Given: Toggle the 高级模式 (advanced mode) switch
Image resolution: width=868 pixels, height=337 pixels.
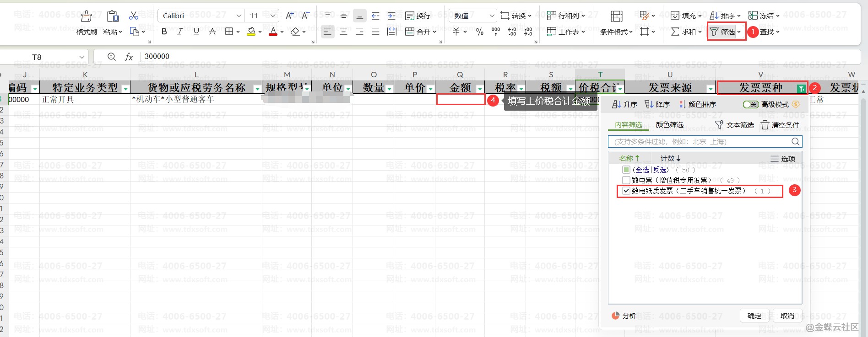Looking at the screenshot, I should pos(751,105).
